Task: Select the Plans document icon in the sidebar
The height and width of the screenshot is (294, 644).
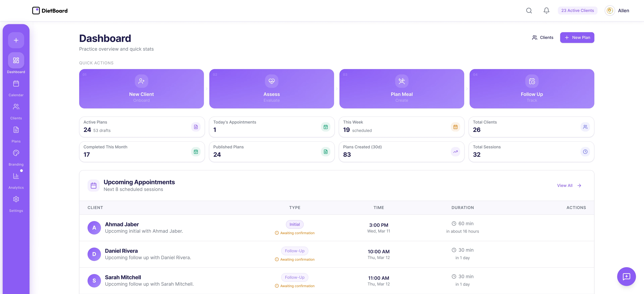Action: tap(16, 130)
